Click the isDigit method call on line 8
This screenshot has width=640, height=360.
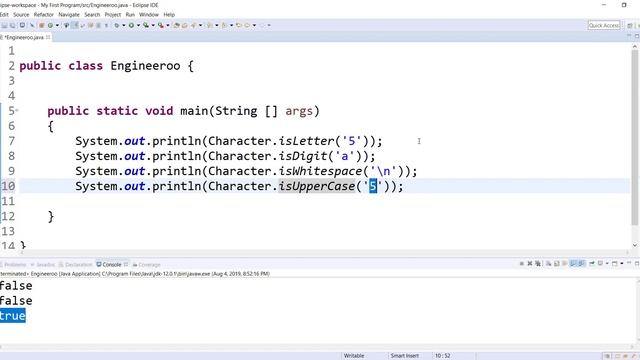click(x=303, y=156)
